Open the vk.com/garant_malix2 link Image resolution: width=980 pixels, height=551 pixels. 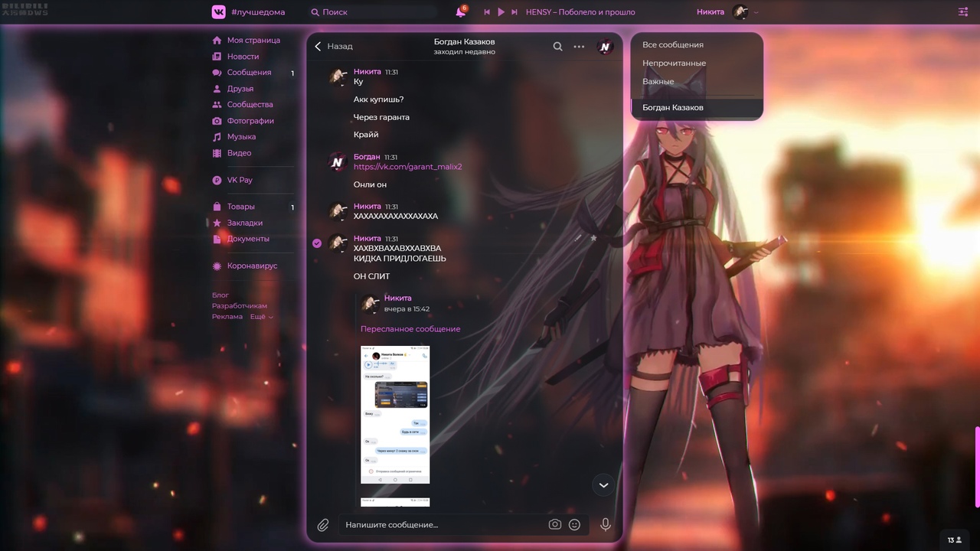407,167
